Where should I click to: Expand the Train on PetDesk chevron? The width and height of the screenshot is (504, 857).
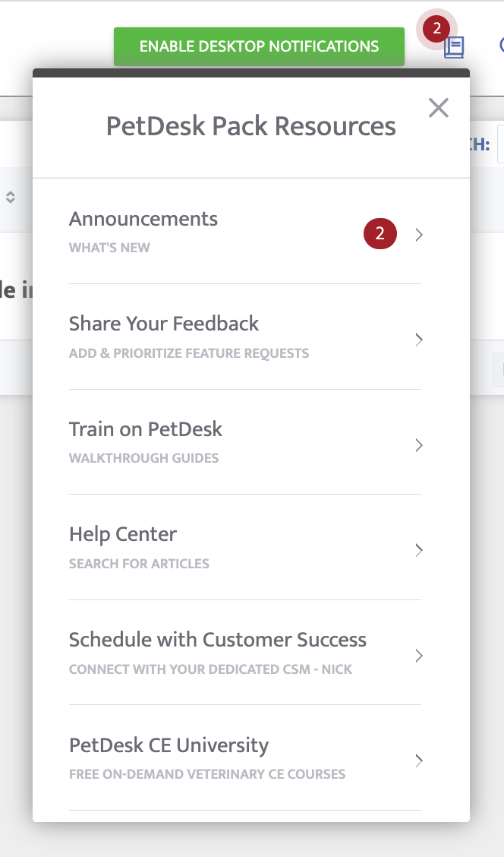click(419, 445)
